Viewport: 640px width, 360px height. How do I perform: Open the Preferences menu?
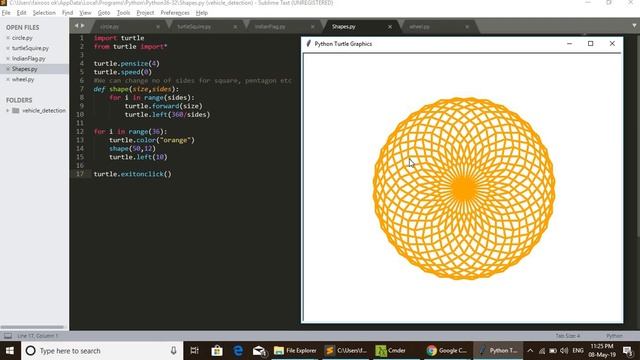click(175, 13)
